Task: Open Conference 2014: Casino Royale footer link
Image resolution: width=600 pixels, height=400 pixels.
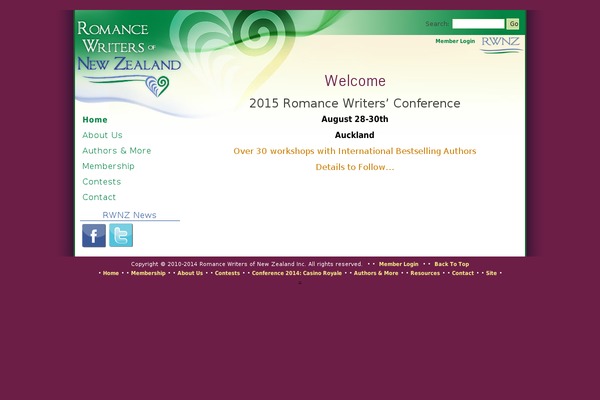Action: (297, 273)
